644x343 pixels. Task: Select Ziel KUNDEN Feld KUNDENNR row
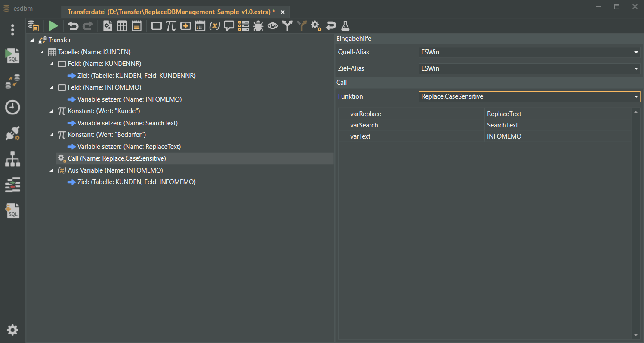131,76
